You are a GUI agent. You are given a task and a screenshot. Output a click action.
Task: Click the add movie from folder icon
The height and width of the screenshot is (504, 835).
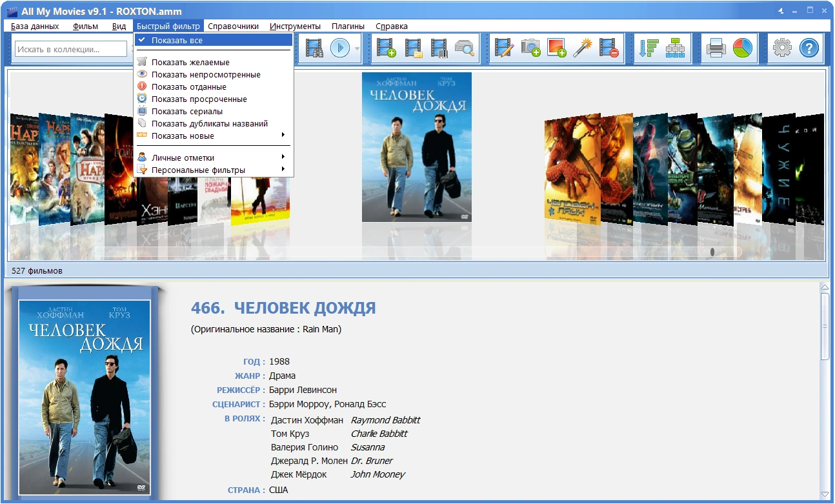[x=413, y=48]
